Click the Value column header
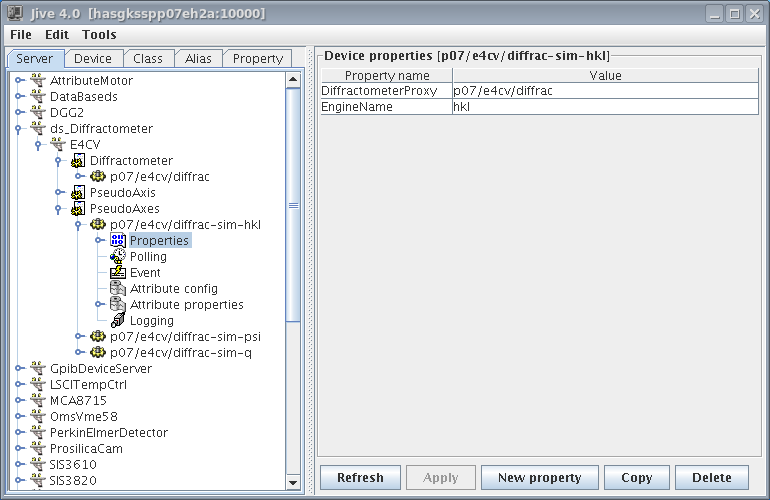This screenshot has width=770, height=500. click(605, 75)
